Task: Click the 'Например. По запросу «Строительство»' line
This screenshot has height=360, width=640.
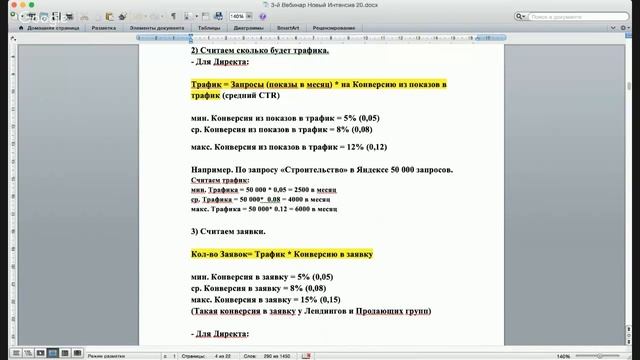Action: (322, 170)
